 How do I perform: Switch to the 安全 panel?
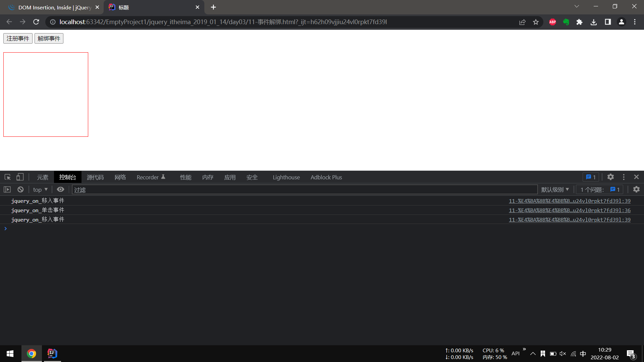click(252, 177)
